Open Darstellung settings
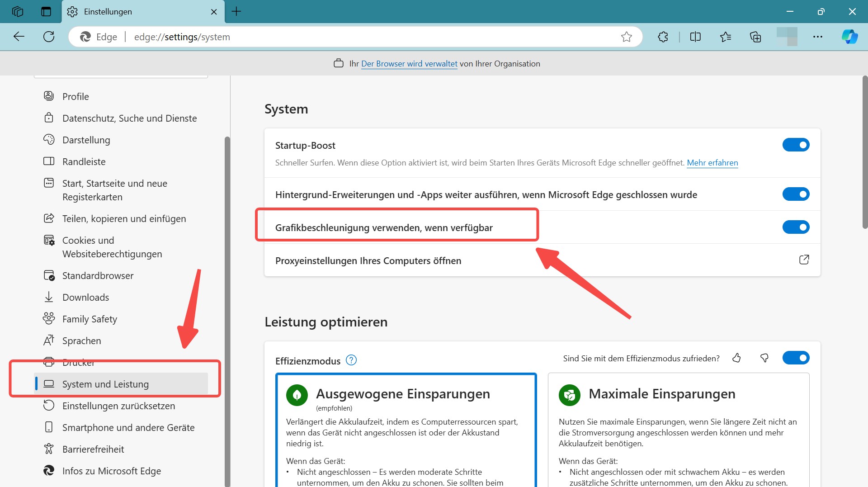 click(121, 140)
